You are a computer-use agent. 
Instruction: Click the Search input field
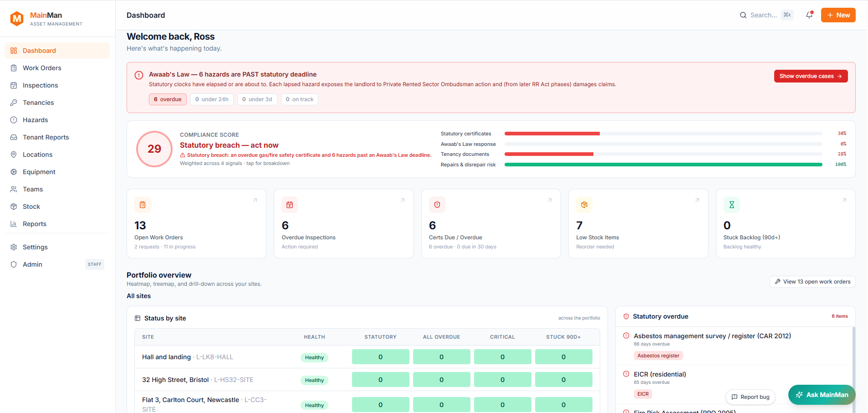point(766,15)
